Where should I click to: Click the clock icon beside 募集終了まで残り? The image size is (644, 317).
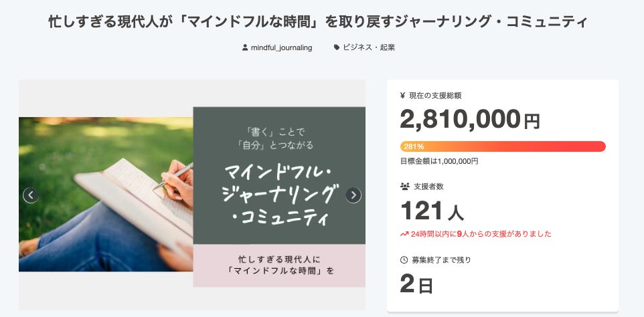(x=404, y=260)
